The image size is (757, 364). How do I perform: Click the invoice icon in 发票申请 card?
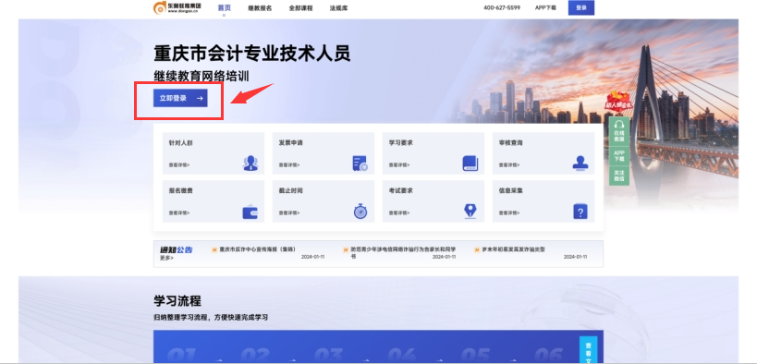click(x=360, y=163)
